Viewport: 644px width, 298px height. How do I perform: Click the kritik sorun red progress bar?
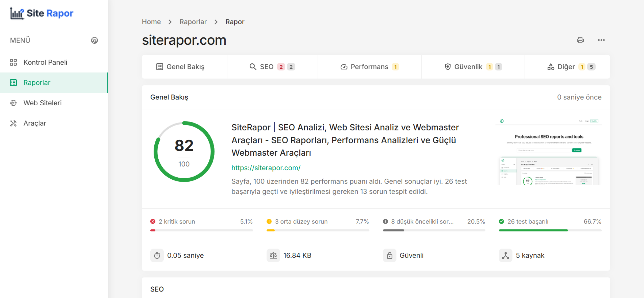(201, 230)
